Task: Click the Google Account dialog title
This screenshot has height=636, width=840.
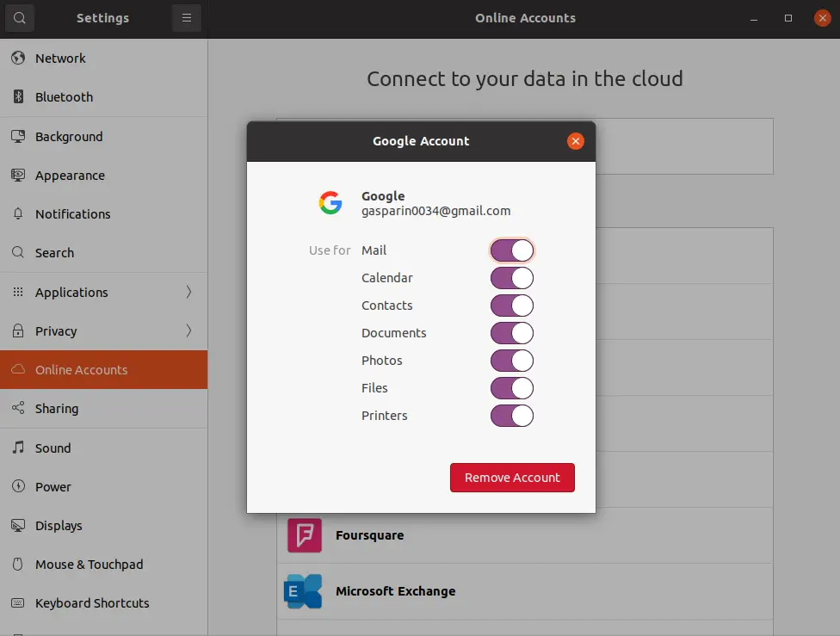Action: point(421,141)
